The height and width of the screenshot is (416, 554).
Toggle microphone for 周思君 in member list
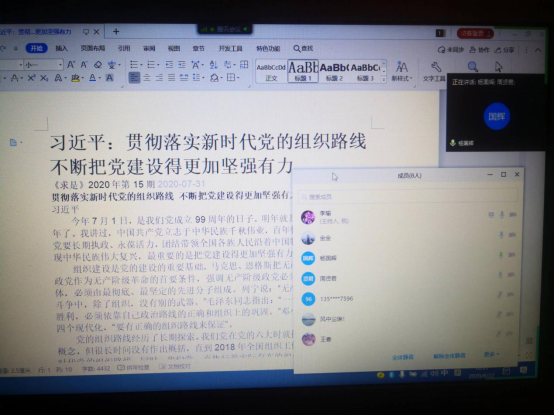pyautogui.click(x=501, y=275)
